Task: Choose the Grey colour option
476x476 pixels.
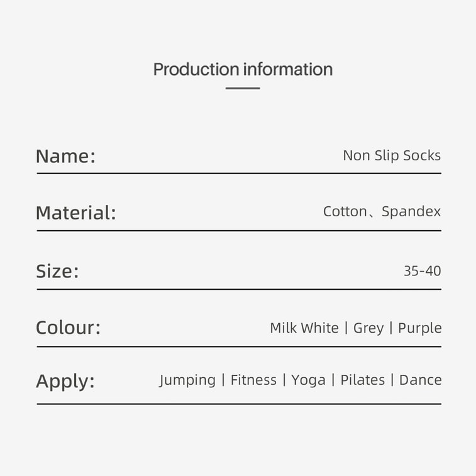Action: click(x=368, y=328)
